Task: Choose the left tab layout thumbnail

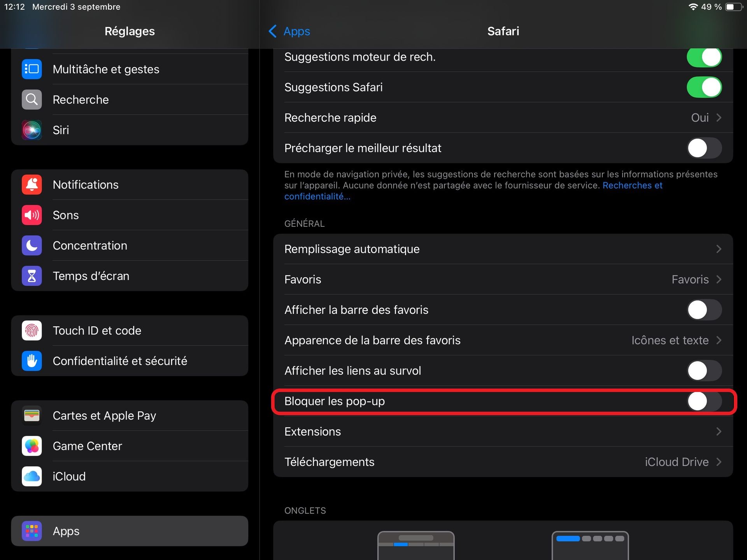Action: (416, 545)
